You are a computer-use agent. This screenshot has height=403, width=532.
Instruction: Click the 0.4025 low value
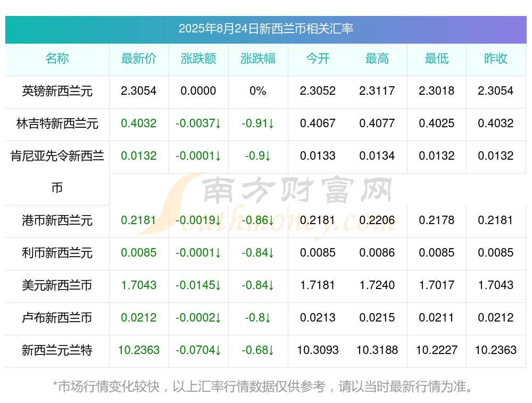coord(437,123)
